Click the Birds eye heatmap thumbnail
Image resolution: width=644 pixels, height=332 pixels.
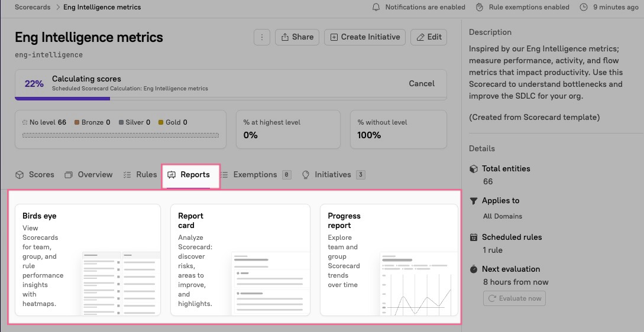(121, 284)
